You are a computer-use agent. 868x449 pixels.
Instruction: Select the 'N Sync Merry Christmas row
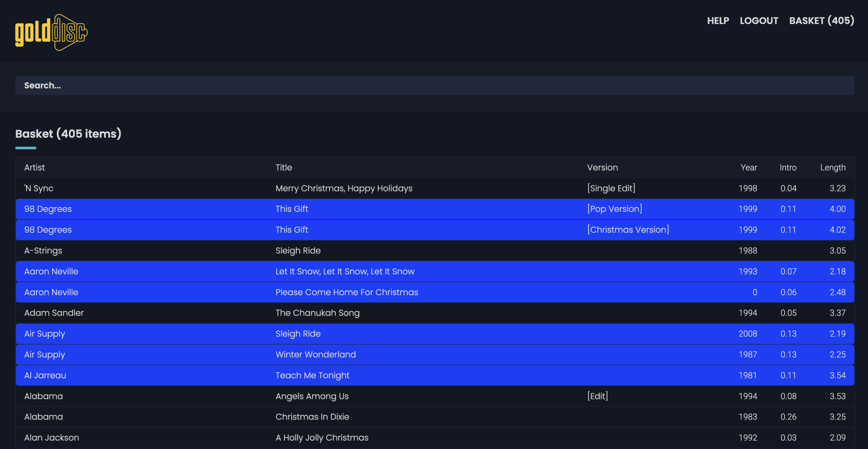[434, 188]
